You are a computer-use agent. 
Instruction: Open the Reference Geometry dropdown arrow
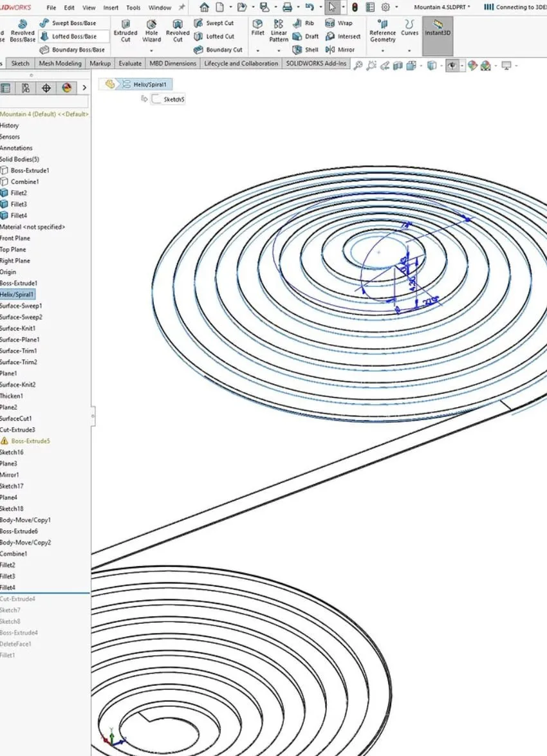coord(382,50)
